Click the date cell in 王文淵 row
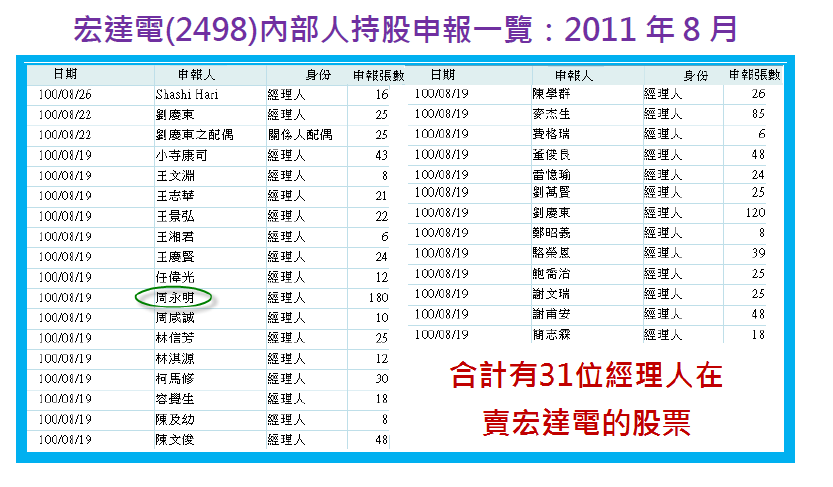The image size is (833, 487). point(65,176)
